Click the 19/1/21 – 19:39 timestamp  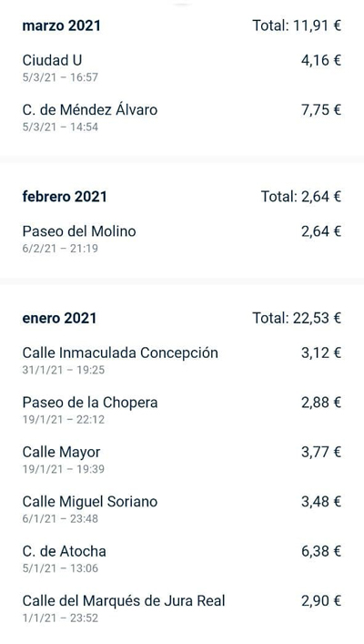point(63,469)
